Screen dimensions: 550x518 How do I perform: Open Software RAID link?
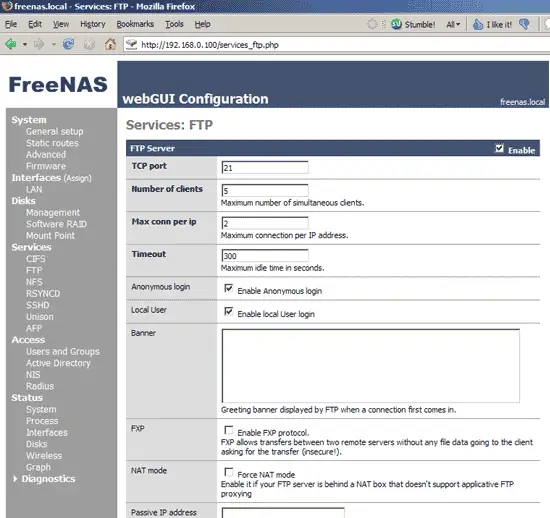[56, 224]
